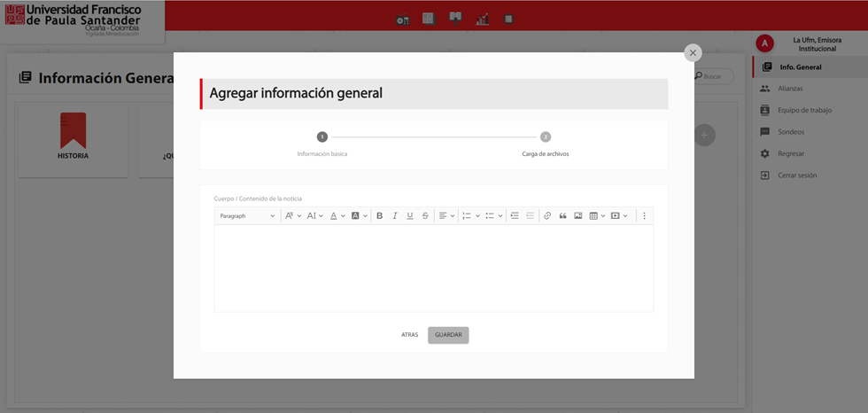The width and height of the screenshot is (868, 413).
Task: Open the bar chart statistics icon
Action: [482, 19]
